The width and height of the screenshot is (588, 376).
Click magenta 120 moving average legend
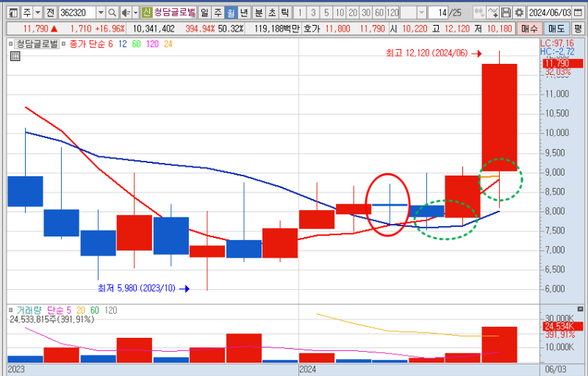(x=152, y=44)
